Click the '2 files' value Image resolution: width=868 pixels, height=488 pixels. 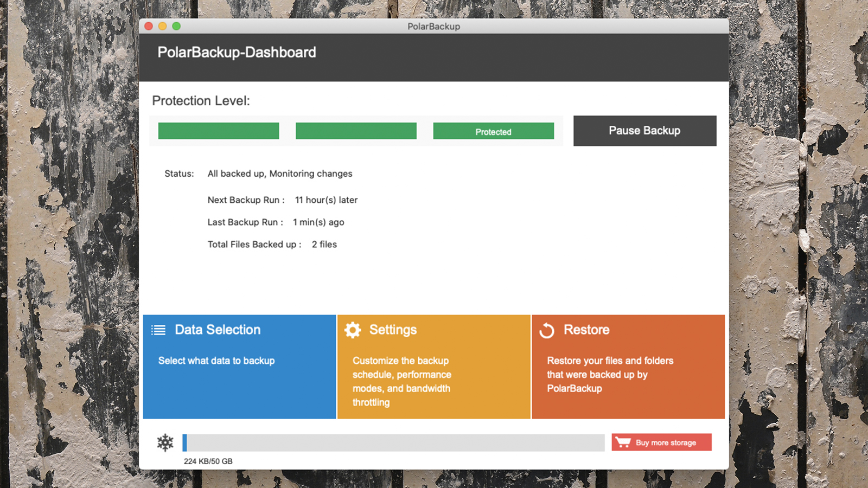(324, 245)
